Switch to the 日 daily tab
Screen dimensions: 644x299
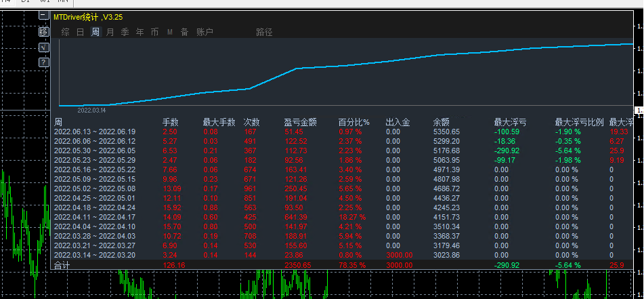click(x=81, y=32)
